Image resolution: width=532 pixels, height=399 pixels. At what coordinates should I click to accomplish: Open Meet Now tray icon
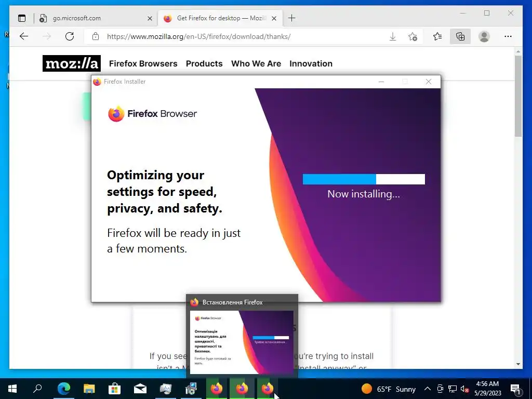tap(440, 389)
